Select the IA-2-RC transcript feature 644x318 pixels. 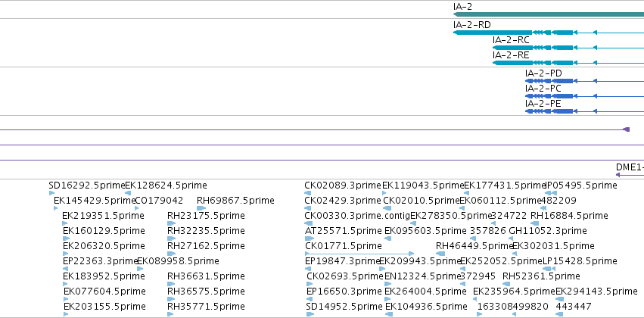point(568,48)
